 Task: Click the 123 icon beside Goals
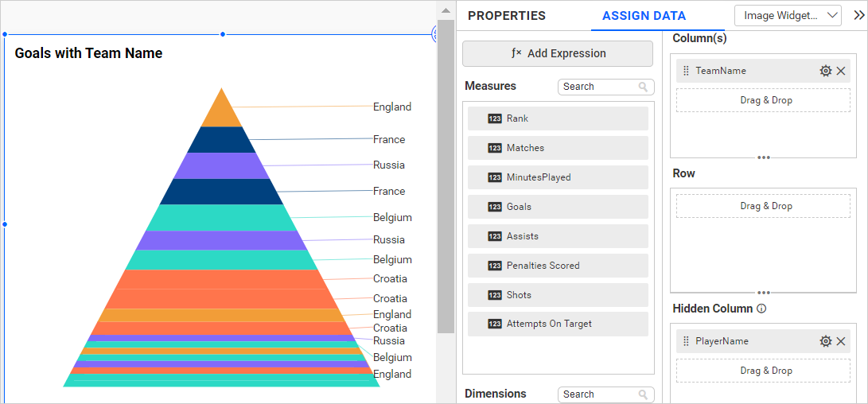pos(495,207)
